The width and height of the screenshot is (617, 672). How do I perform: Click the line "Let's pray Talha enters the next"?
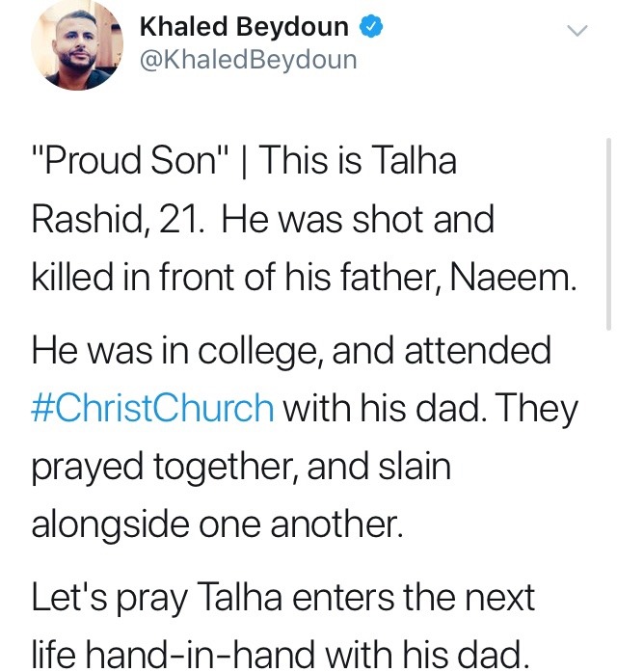pos(283,598)
